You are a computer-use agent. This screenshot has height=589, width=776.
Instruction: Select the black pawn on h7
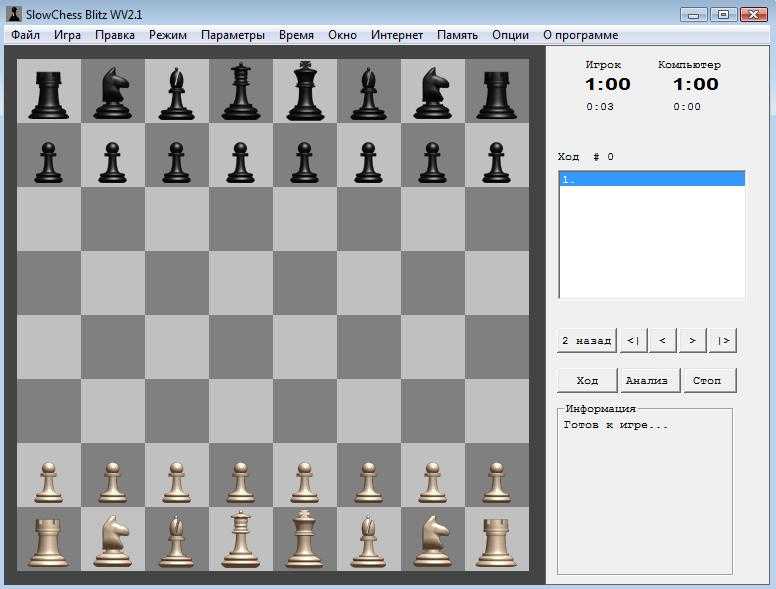pos(496,162)
